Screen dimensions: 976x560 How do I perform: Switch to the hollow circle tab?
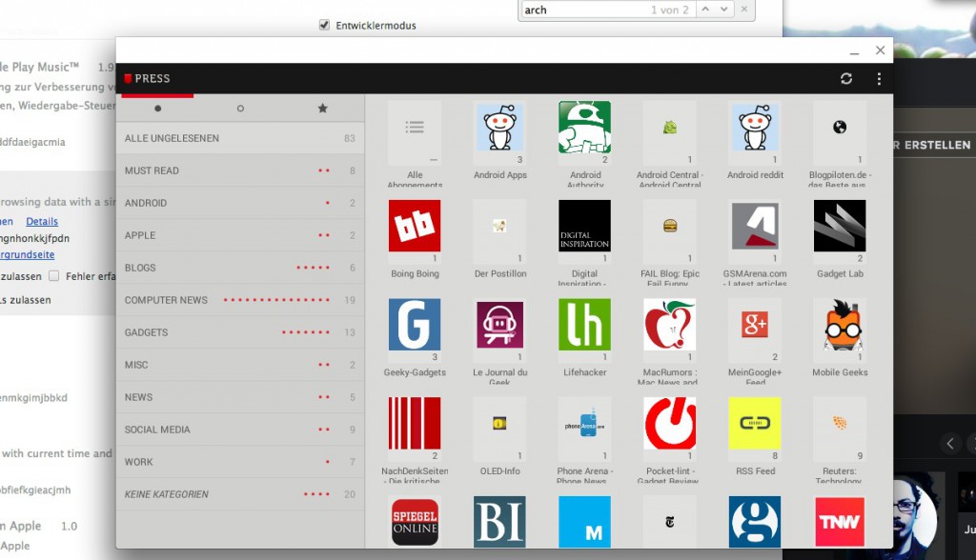[x=240, y=109]
